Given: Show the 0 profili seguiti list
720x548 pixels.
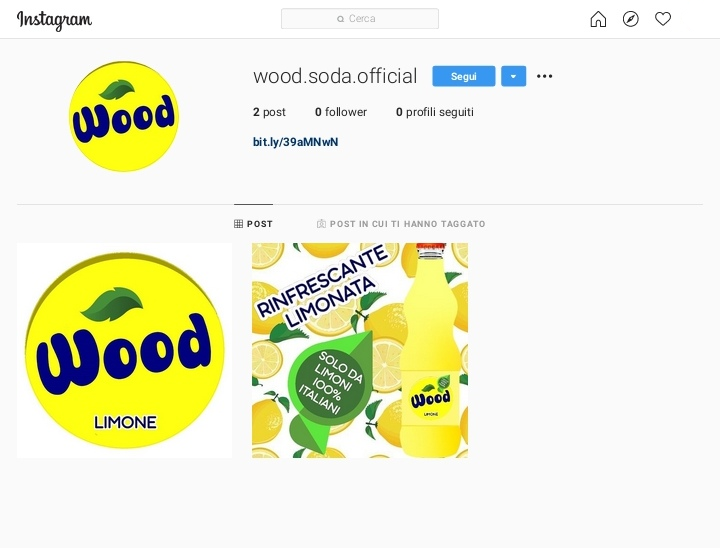Looking at the screenshot, I should [434, 112].
